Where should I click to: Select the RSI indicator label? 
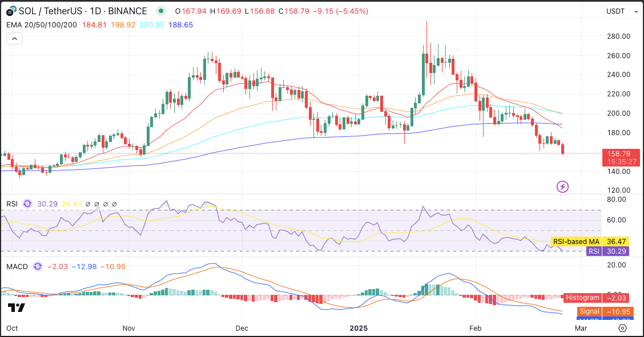coord(12,204)
